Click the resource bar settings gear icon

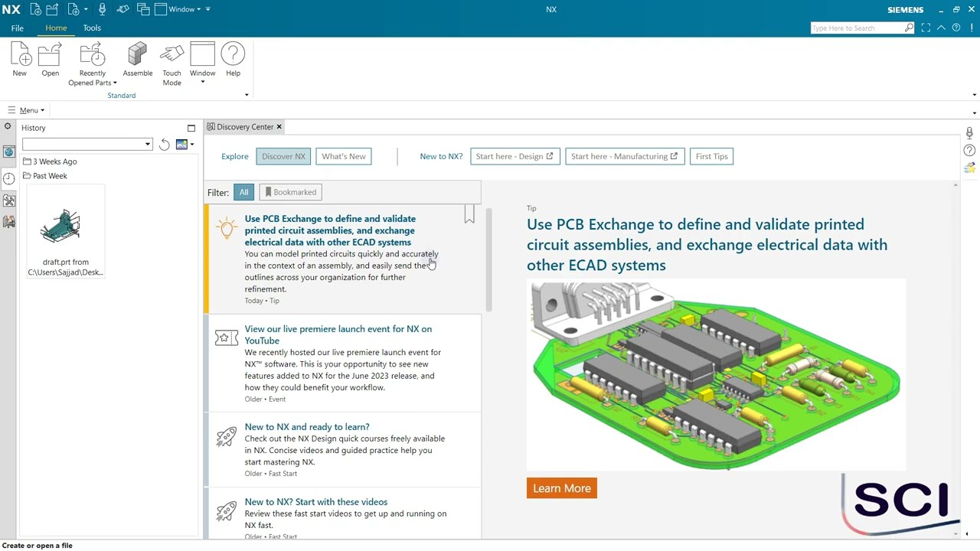[8, 127]
